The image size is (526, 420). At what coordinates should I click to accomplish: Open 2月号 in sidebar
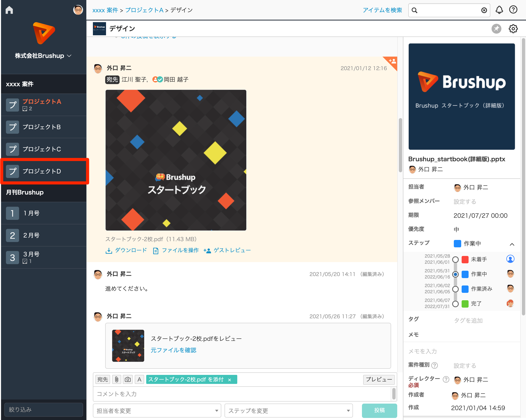pyautogui.click(x=44, y=235)
